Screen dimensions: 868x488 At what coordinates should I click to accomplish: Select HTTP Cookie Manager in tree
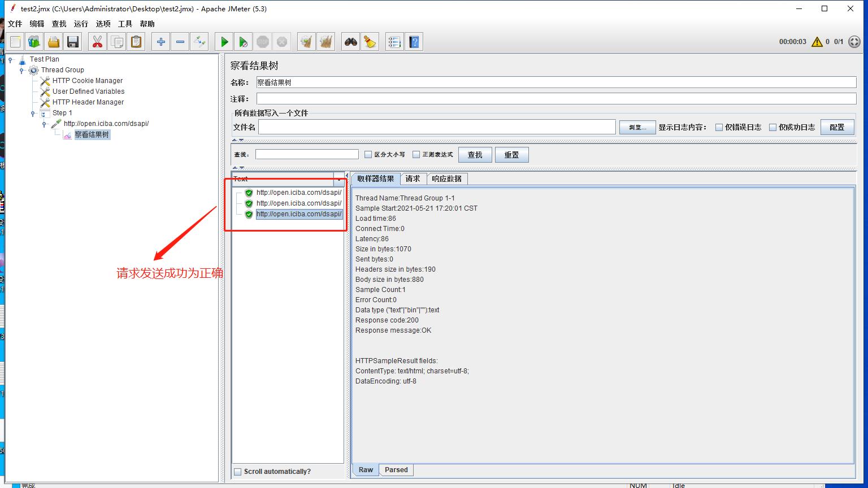88,81
